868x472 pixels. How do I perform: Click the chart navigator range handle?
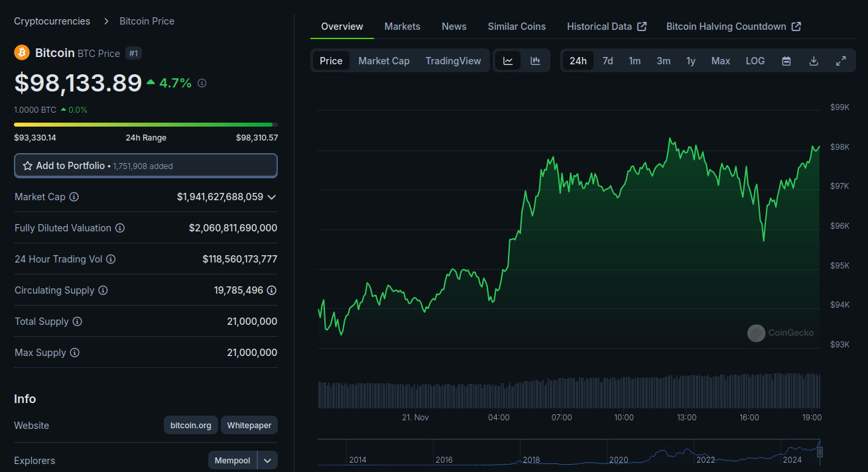pos(820,452)
